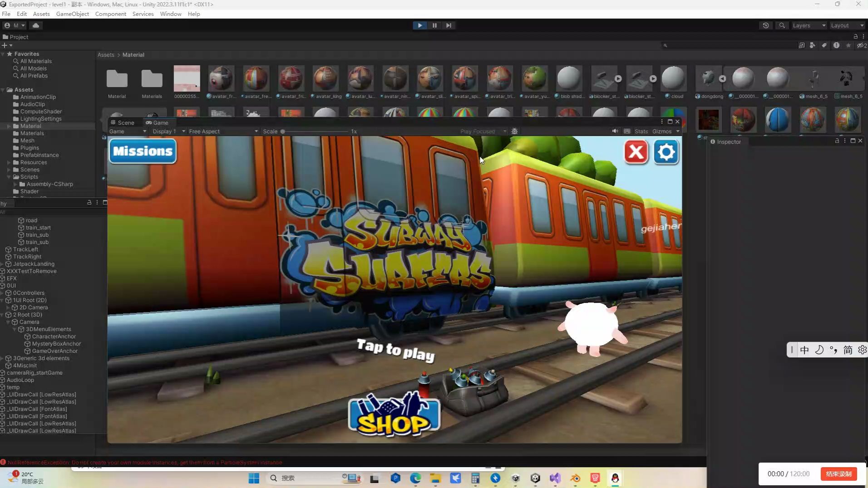Image resolution: width=868 pixels, height=488 pixels.
Task: Open the Layers dropdown
Action: pos(809,25)
